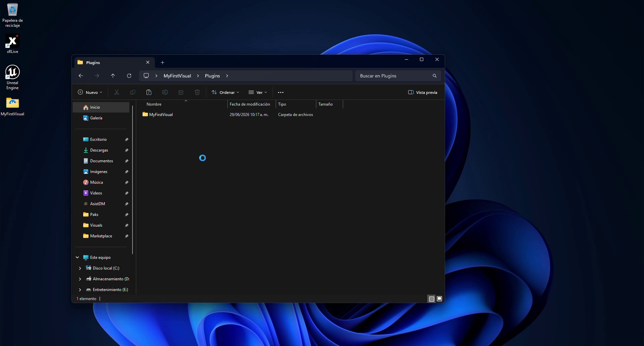Open Videos in navigation pane
644x346 pixels.
pyautogui.click(x=96, y=193)
